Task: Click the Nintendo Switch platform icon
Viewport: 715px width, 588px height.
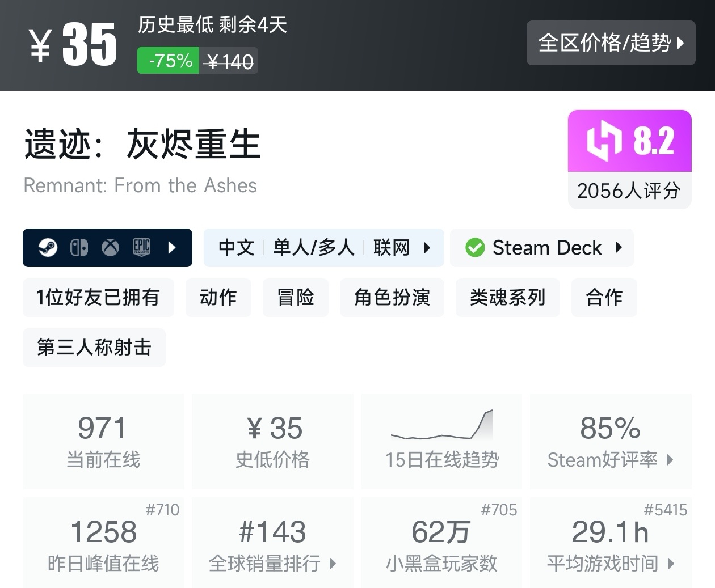Action: pos(79,248)
